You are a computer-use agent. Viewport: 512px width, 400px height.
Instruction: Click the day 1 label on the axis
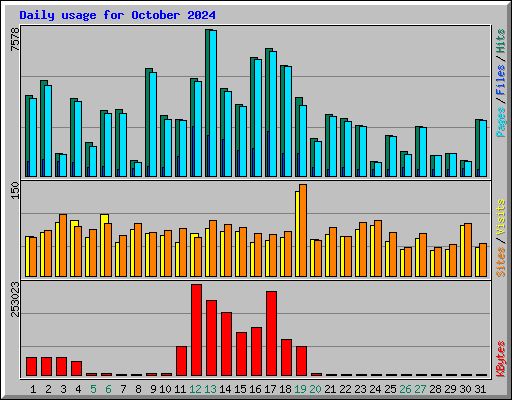pos(33,389)
